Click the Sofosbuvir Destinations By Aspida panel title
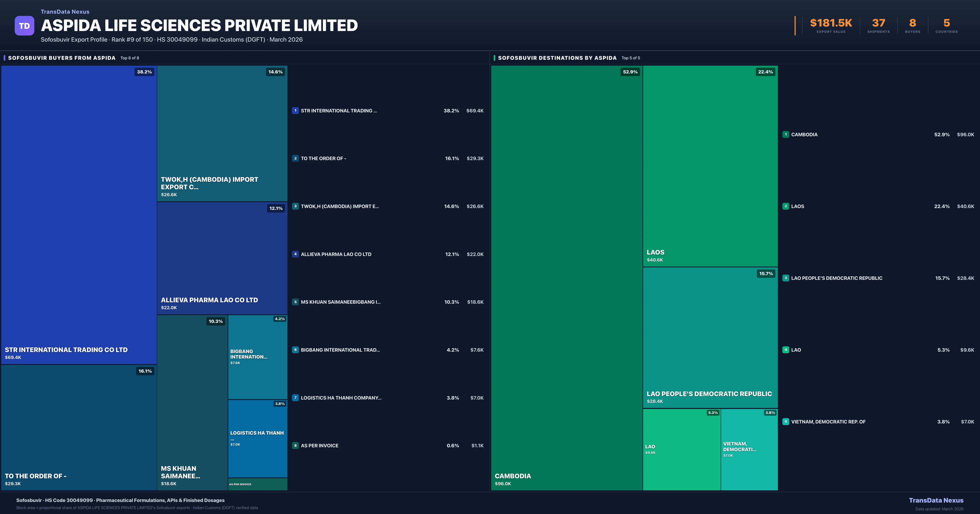The image size is (980, 514). [x=557, y=58]
